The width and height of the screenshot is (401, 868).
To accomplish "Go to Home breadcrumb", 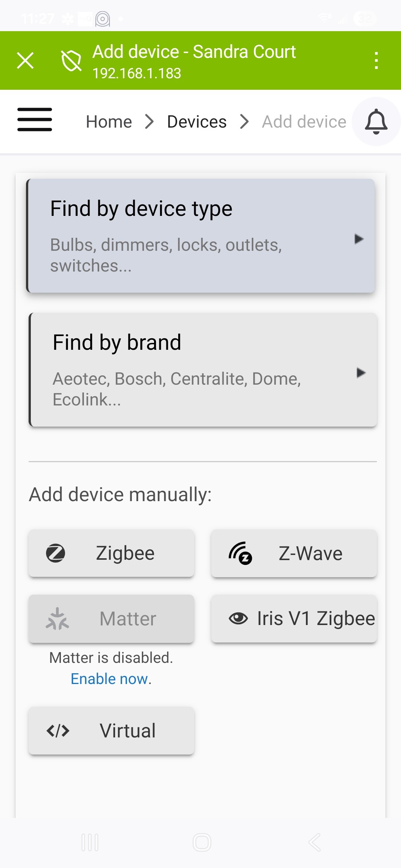I will click(x=109, y=122).
